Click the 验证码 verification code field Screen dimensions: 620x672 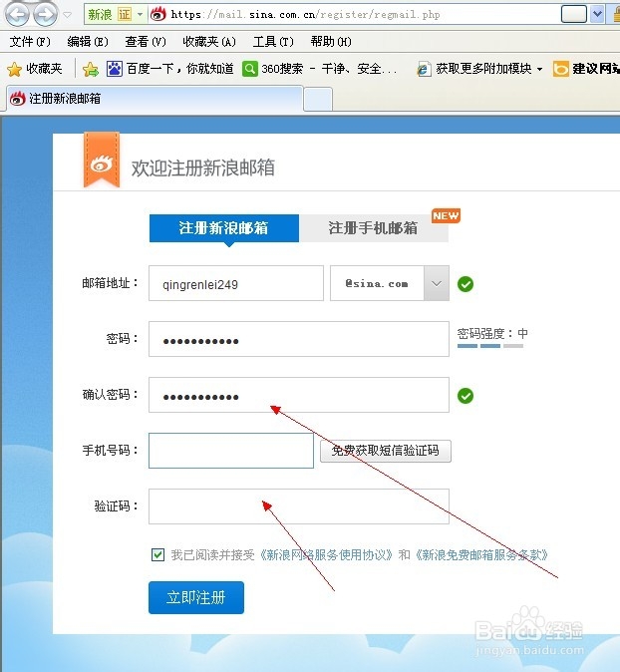(299, 506)
